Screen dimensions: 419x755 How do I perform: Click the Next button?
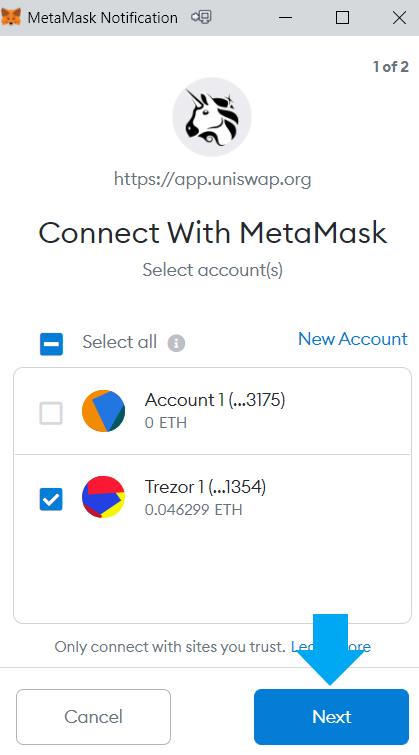tap(331, 716)
